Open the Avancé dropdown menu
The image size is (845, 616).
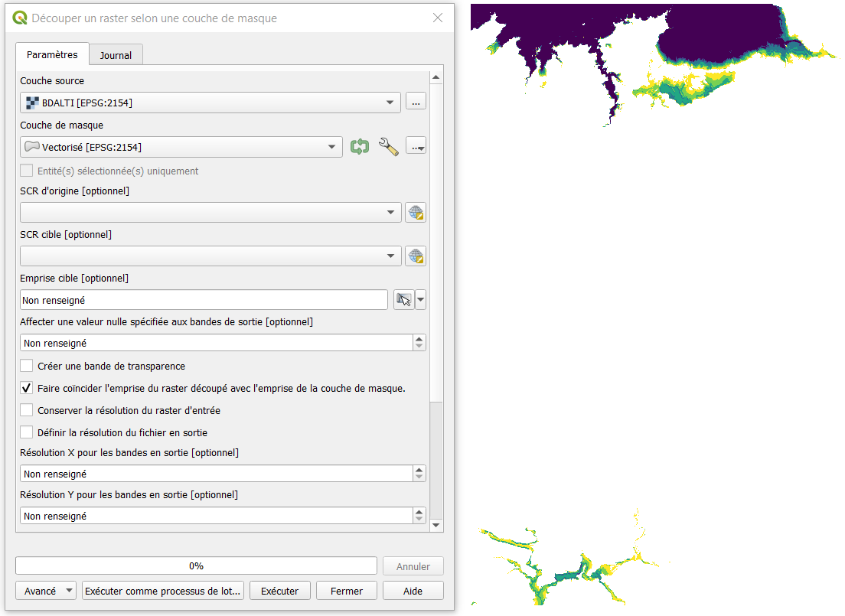click(47, 591)
